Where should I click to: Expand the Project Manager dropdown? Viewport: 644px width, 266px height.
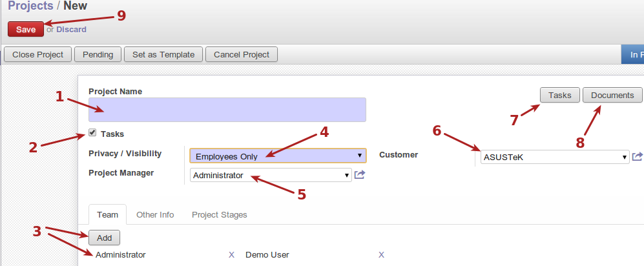tap(271, 175)
